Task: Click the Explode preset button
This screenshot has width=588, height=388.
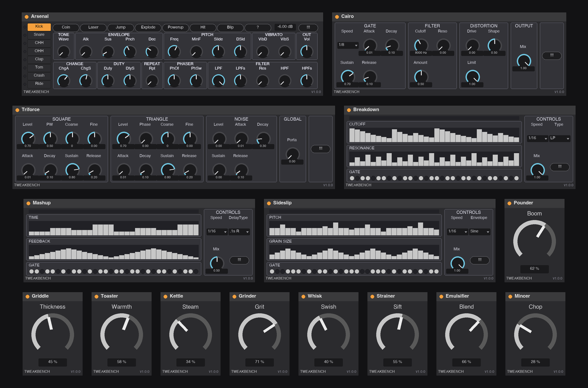Action: (x=148, y=27)
